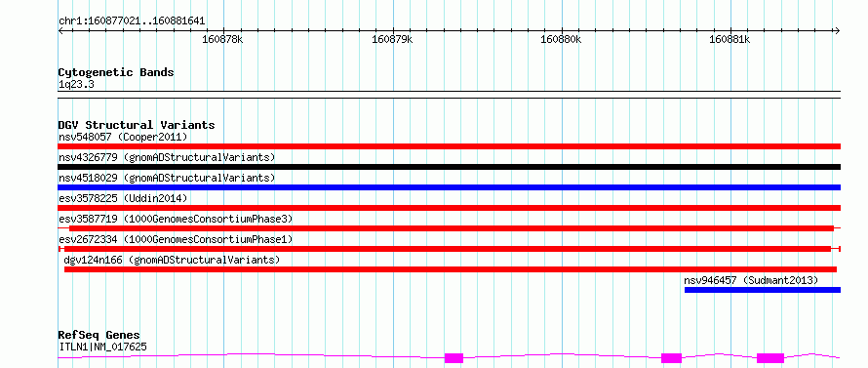Click the 160879k ruler position

392,39
